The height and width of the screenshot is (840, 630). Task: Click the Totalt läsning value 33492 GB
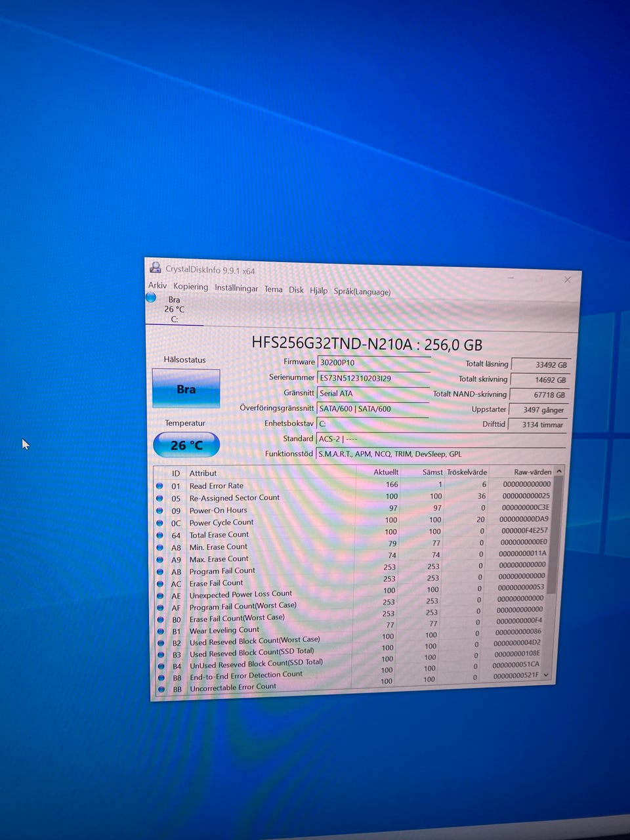(x=540, y=365)
